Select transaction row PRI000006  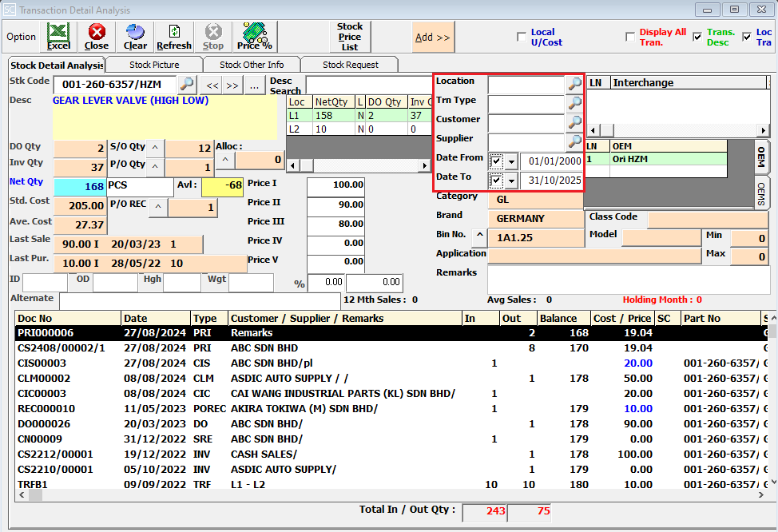pyautogui.click(x=392, y=333)
